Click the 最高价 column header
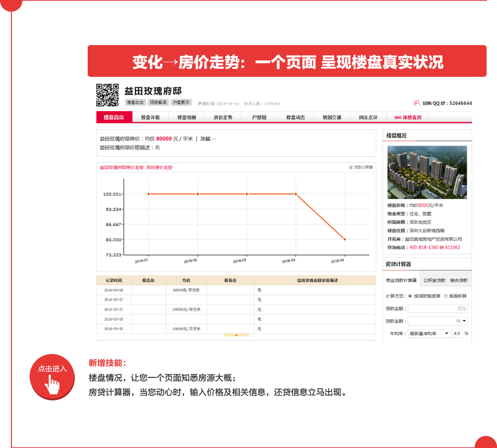 point(148,280)
